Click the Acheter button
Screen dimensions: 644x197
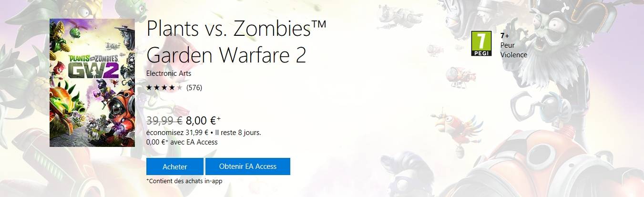coord(175,166)
